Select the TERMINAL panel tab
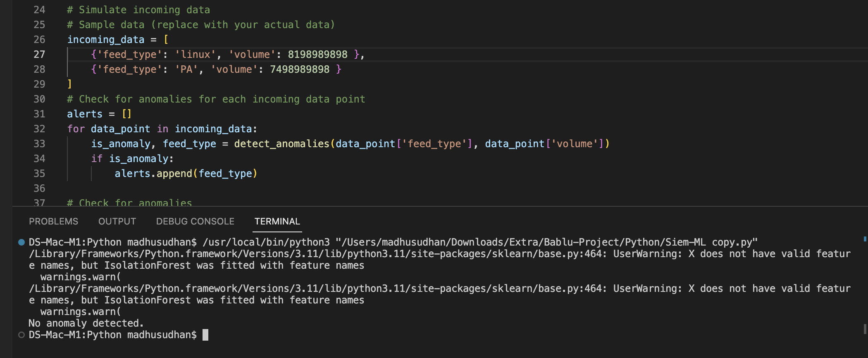The image size is (868, 358). point(277,222)
